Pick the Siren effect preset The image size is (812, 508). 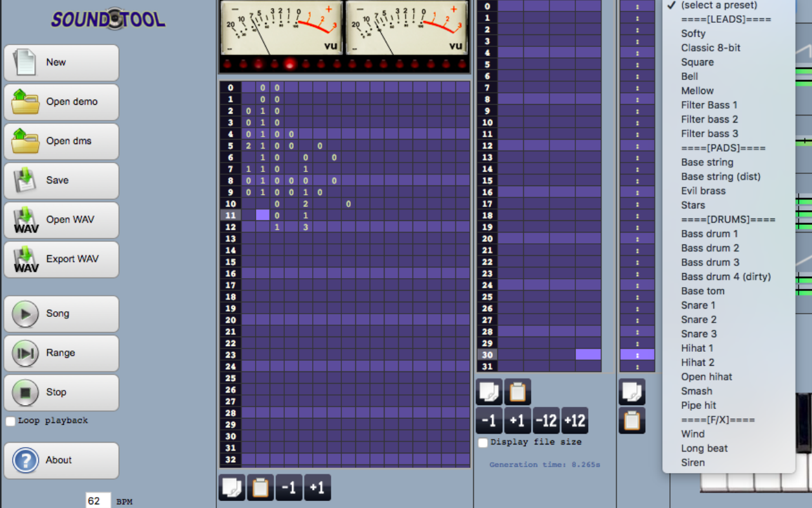click(693, 462)
